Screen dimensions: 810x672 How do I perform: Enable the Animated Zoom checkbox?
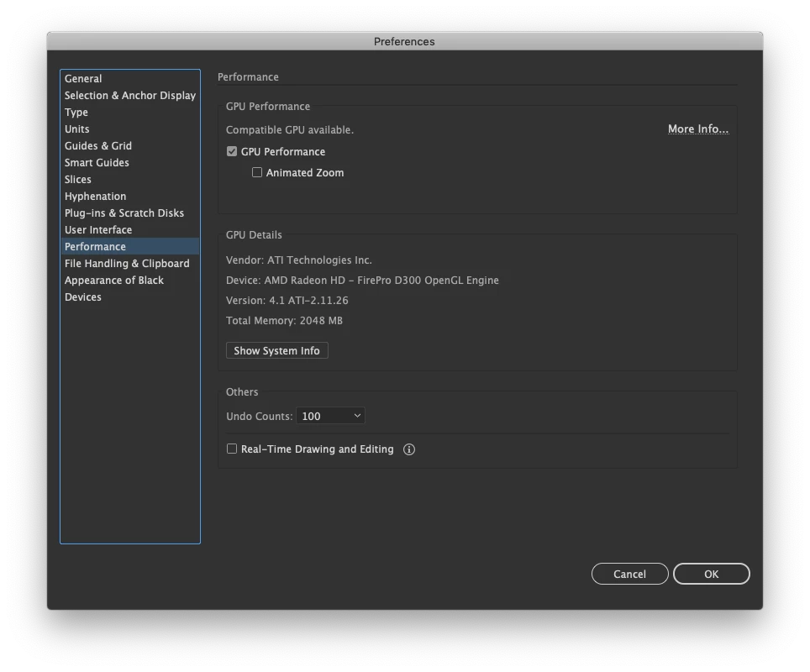coord(257,172)
